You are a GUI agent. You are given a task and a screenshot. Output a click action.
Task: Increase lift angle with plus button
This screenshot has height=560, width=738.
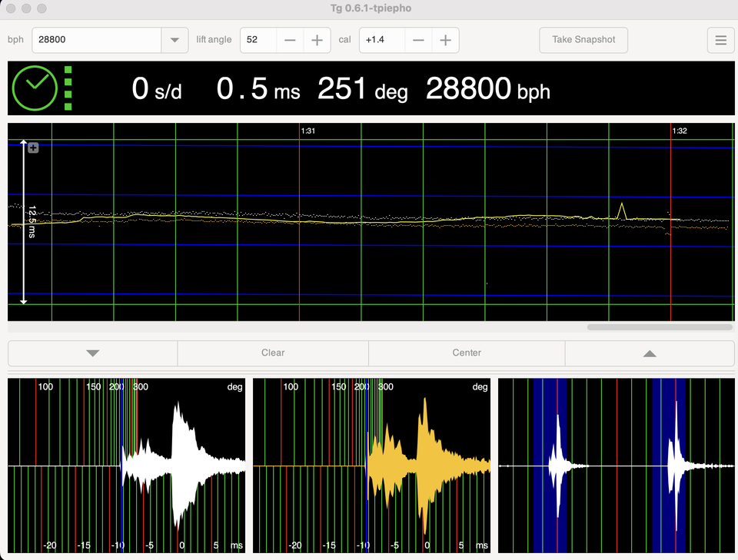(317, 41)
